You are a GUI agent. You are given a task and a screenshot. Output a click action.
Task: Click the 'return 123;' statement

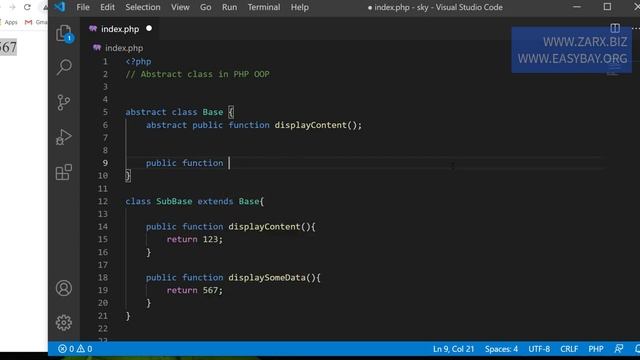pyautogui.click(x=195, y=239)
